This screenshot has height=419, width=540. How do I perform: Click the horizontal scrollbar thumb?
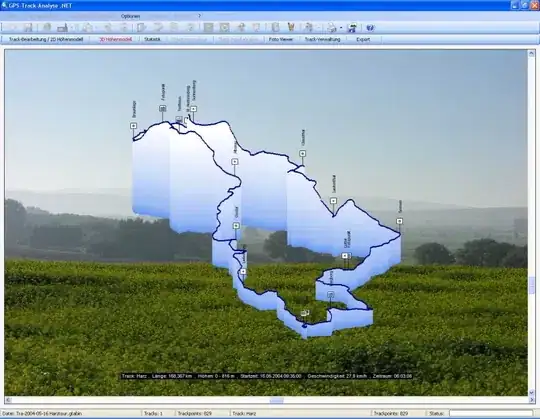click(x=276, y=400)
